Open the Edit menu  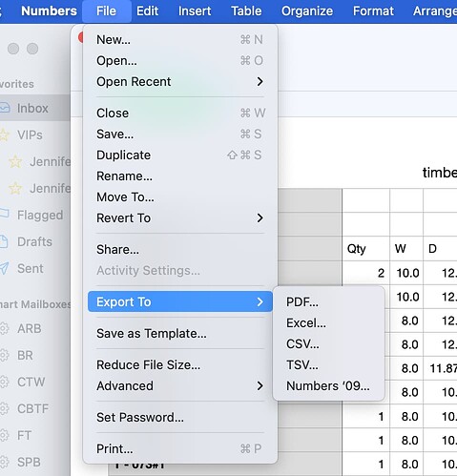147,11
